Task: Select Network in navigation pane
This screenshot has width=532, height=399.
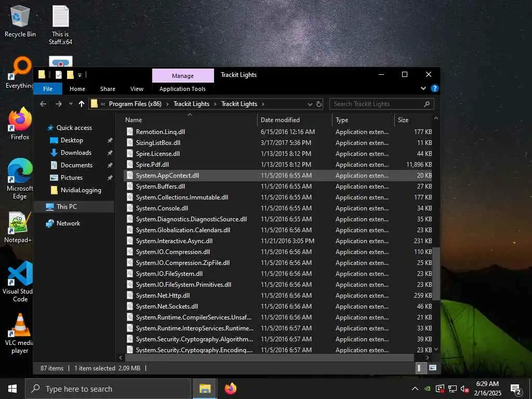Action: 68,223
